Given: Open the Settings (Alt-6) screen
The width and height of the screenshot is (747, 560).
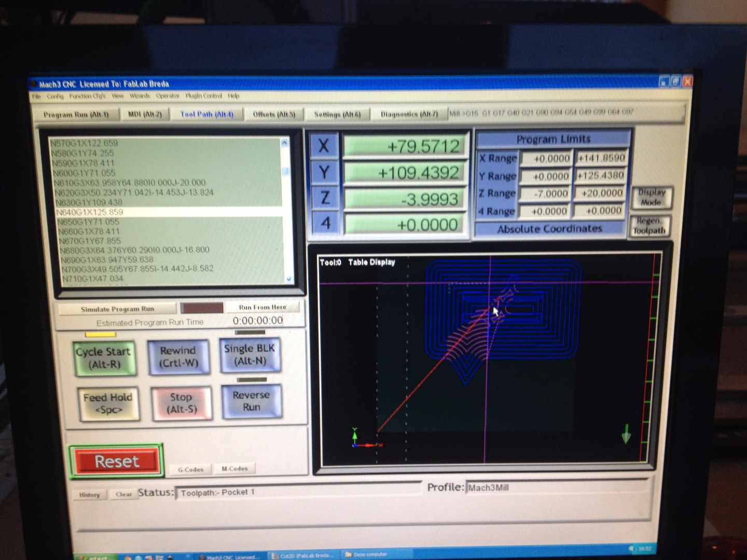Looking at the screenshot, I should 337,114.
